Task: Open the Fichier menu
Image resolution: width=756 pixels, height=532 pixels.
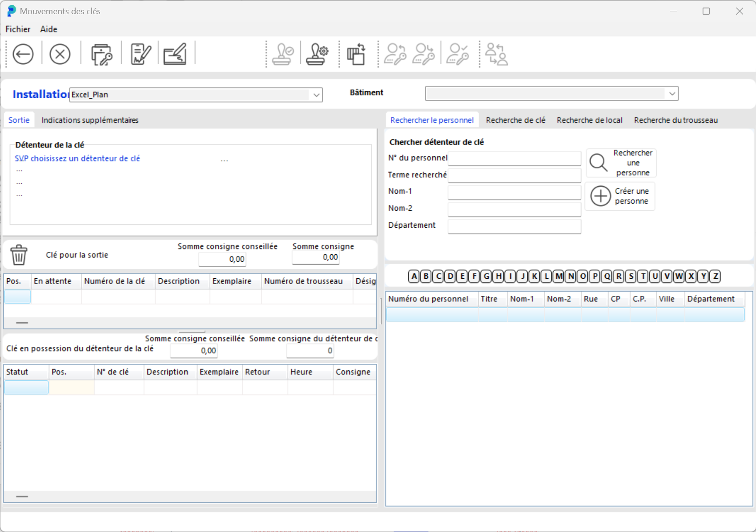Action: tap(18, 29)
